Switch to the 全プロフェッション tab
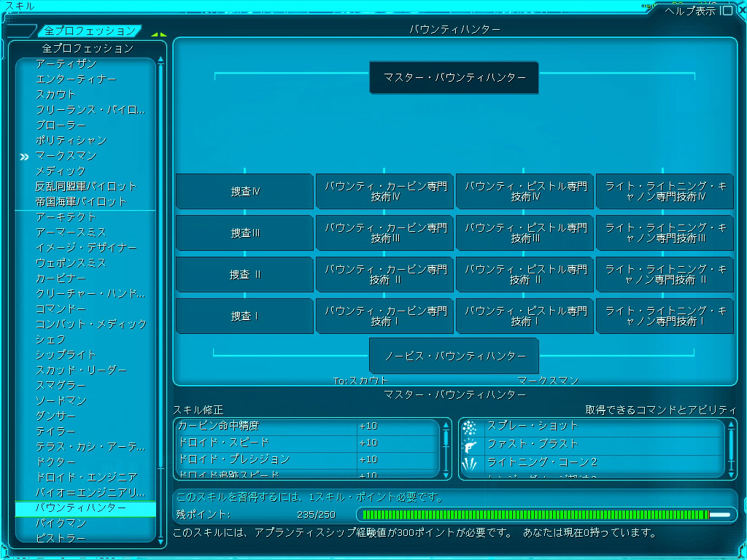The width and height of the screenshot is (747, 560). pos(90,31)
